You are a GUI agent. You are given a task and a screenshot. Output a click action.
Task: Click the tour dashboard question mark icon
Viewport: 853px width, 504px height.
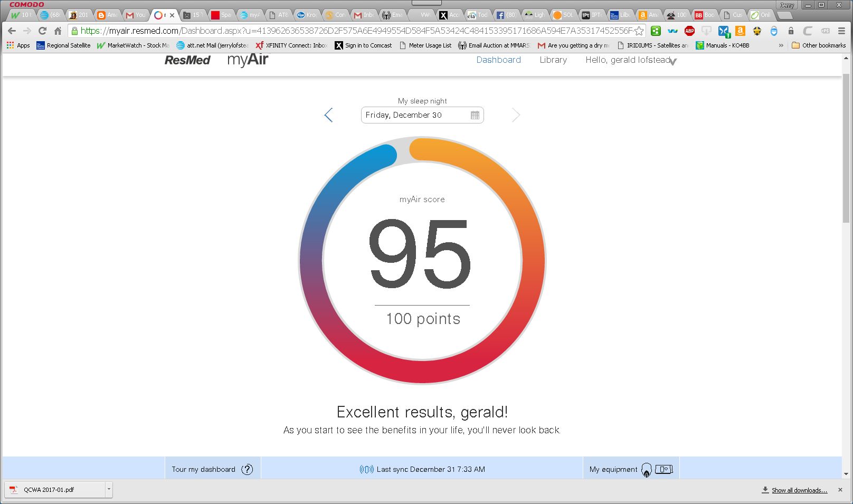coord(247,469)
